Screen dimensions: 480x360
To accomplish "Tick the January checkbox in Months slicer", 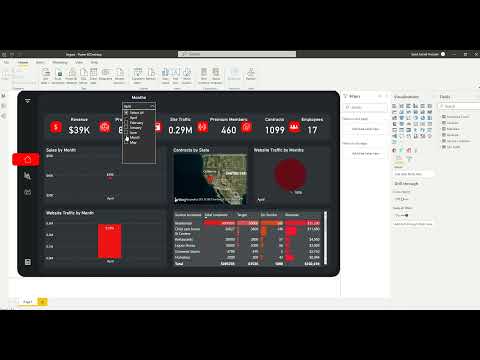I will pyautogui.click(x=126, y=128).
